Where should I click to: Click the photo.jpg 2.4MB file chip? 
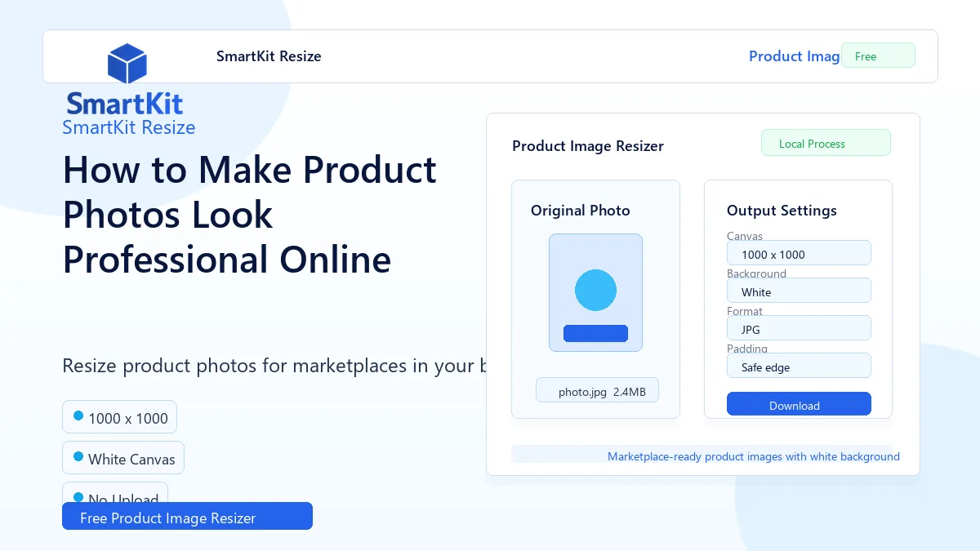(597, 390)
